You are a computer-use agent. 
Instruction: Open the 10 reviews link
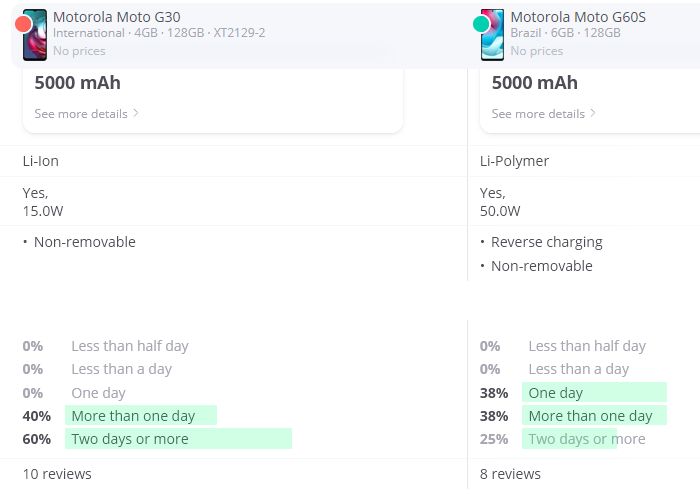[57, 474]
